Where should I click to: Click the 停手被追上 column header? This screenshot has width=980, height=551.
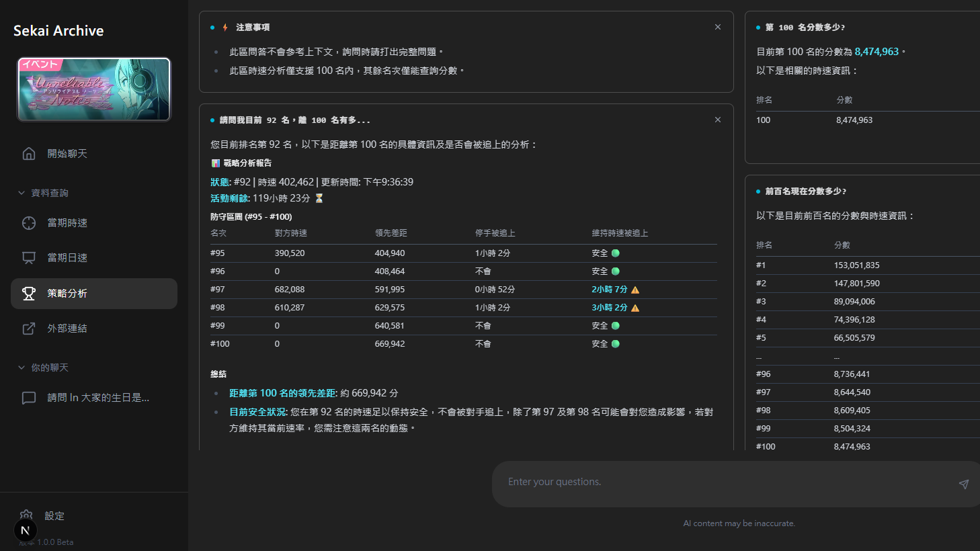495,233
